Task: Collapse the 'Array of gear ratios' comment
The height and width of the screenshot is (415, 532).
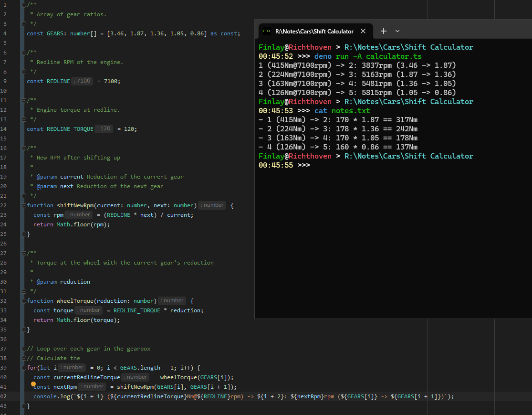Action: 24,5
